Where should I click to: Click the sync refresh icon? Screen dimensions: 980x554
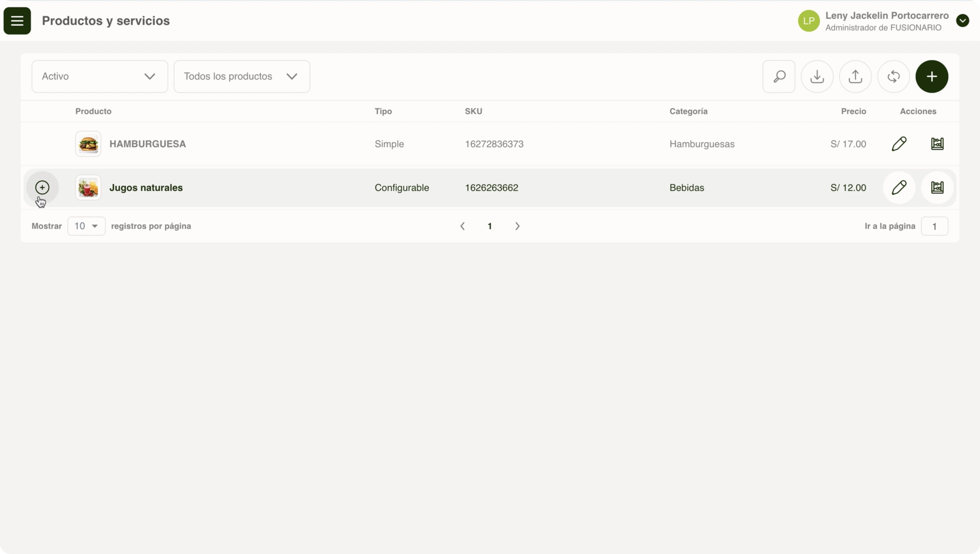(x=893, y=77)
